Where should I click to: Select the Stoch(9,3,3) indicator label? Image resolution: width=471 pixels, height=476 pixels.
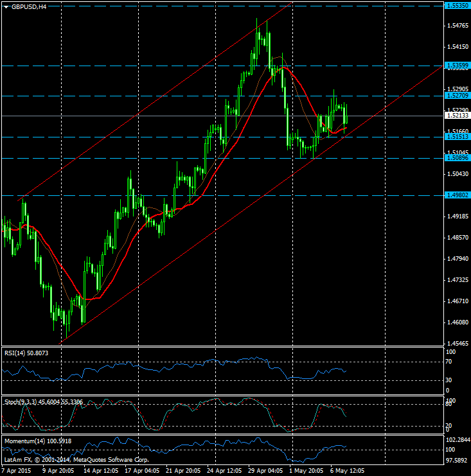point(43,402)
